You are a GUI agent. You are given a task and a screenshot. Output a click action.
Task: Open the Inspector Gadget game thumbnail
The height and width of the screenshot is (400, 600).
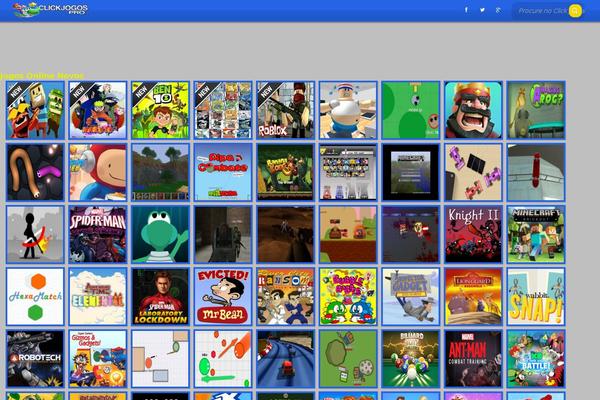411,297
